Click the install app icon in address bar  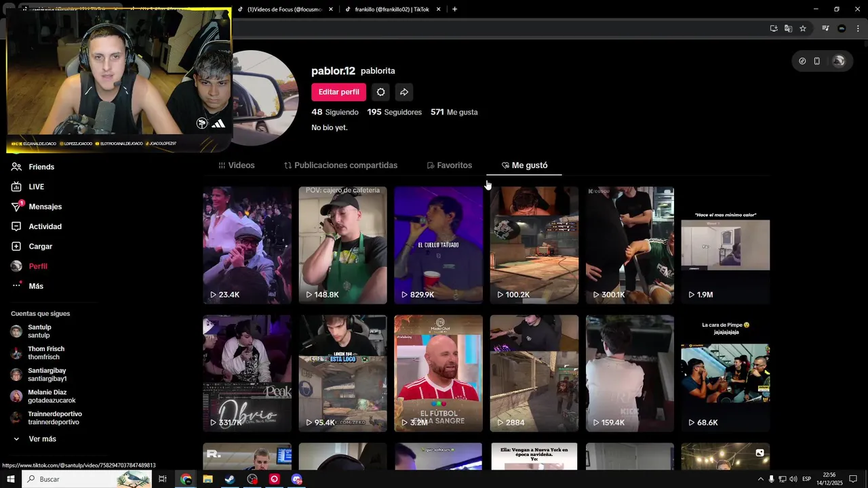point(774,28)
